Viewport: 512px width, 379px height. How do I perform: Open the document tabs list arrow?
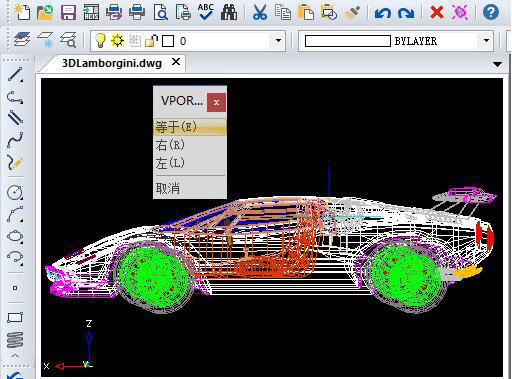tap(497, 64)
